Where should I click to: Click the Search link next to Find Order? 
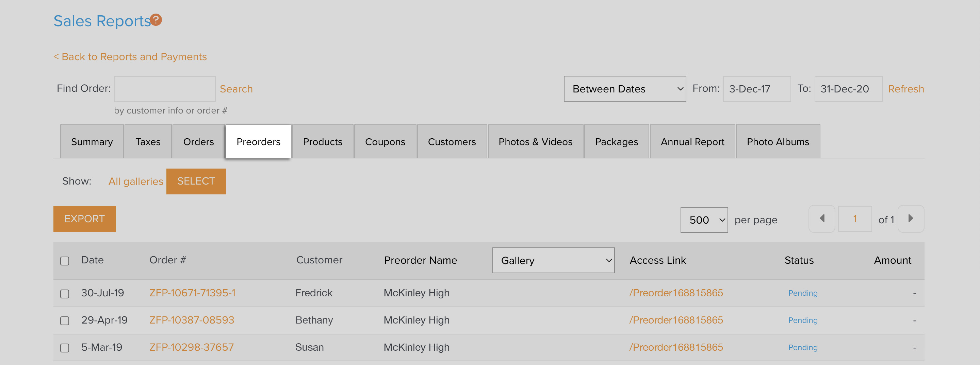click(x=236, y=89)
